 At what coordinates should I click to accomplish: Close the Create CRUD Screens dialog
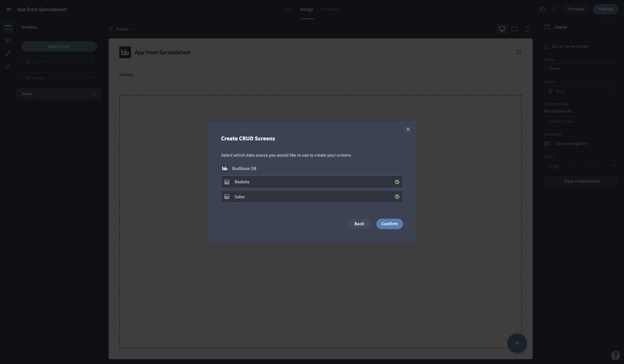[x=408, y=129]
